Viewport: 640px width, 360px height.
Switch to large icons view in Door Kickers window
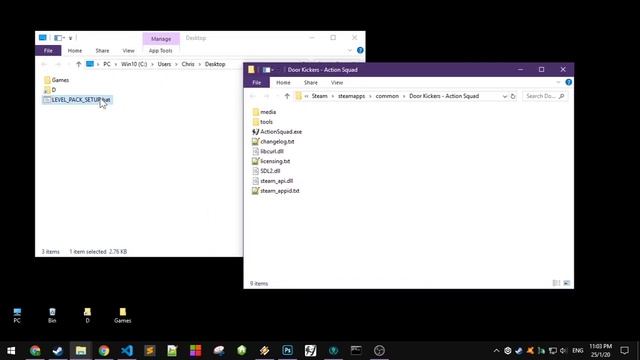click(567, 283)
